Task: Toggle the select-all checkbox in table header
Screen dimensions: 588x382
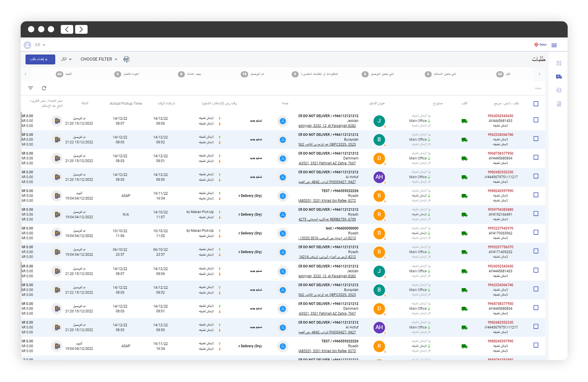Action: point(536,104)
